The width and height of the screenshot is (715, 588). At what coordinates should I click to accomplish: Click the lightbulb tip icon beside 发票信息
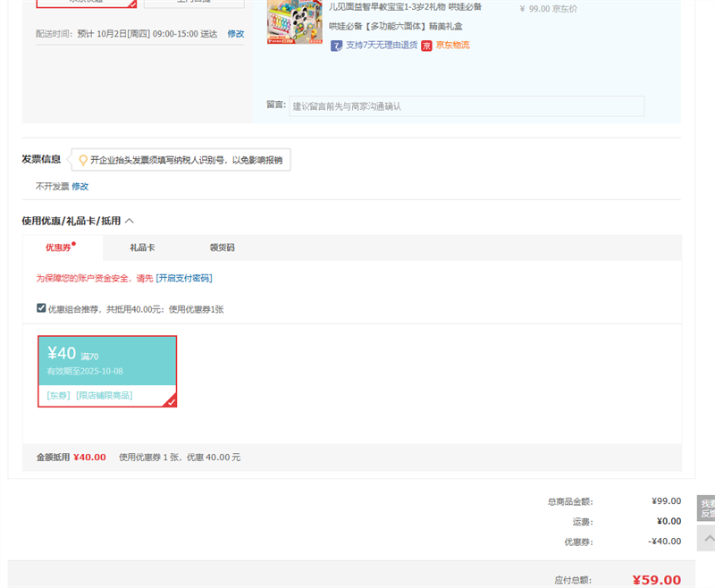(x=83, y=160)
